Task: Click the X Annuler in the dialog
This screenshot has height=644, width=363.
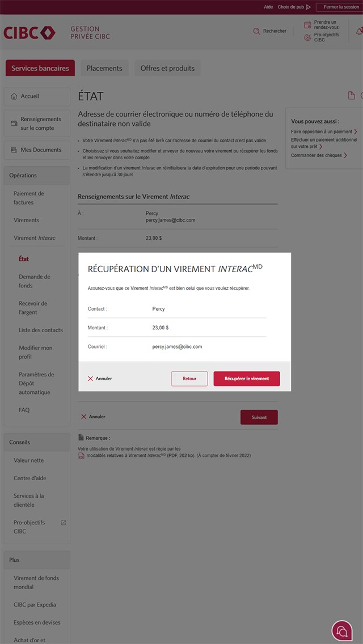Action: (100, 379)
